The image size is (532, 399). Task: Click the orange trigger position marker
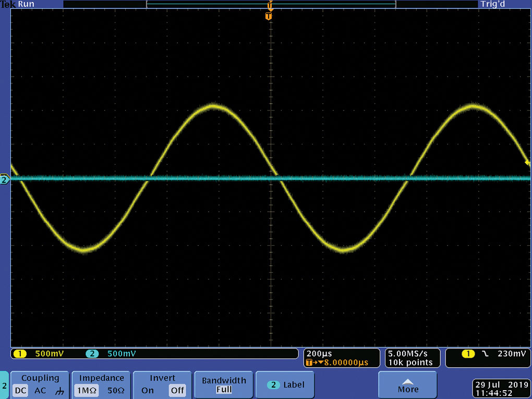(x=269, y=16)
